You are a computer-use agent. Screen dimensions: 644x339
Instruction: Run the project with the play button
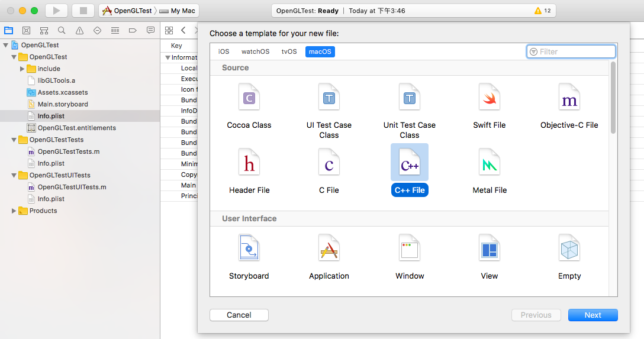pos(56,11)
